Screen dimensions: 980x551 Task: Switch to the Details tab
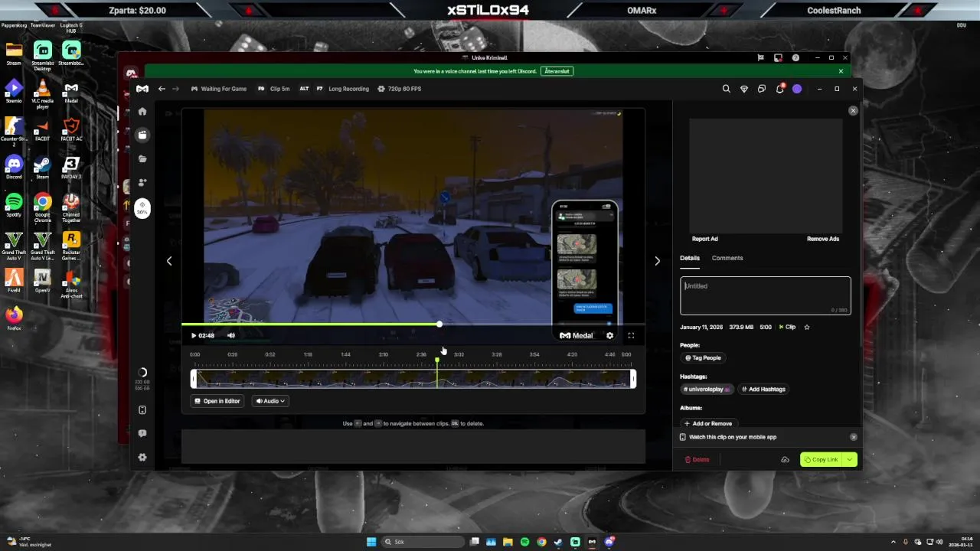690,258
